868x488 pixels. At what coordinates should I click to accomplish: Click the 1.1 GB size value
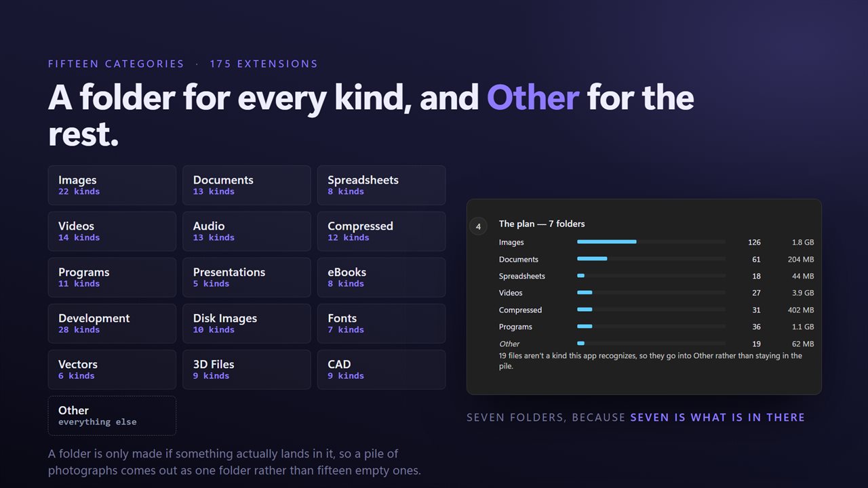pyautogui.click(x=802, y=327)
